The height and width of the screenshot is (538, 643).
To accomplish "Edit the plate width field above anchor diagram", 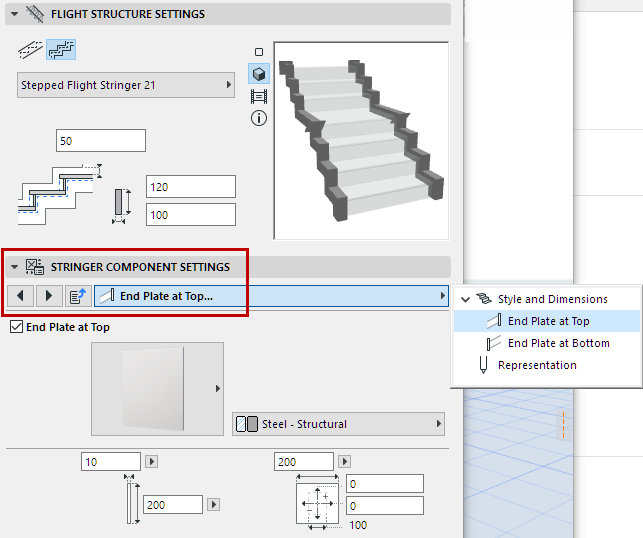I will point(304,462).
